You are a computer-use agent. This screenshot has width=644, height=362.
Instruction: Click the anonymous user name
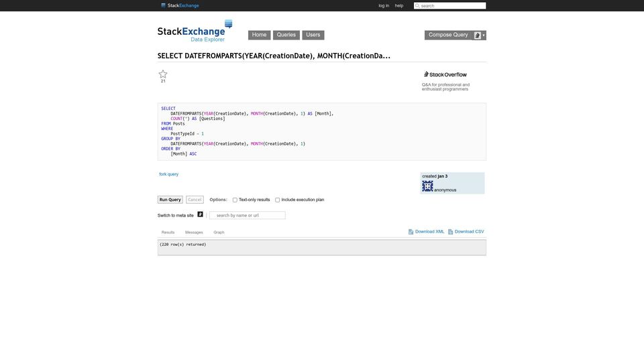coord(445,190)
